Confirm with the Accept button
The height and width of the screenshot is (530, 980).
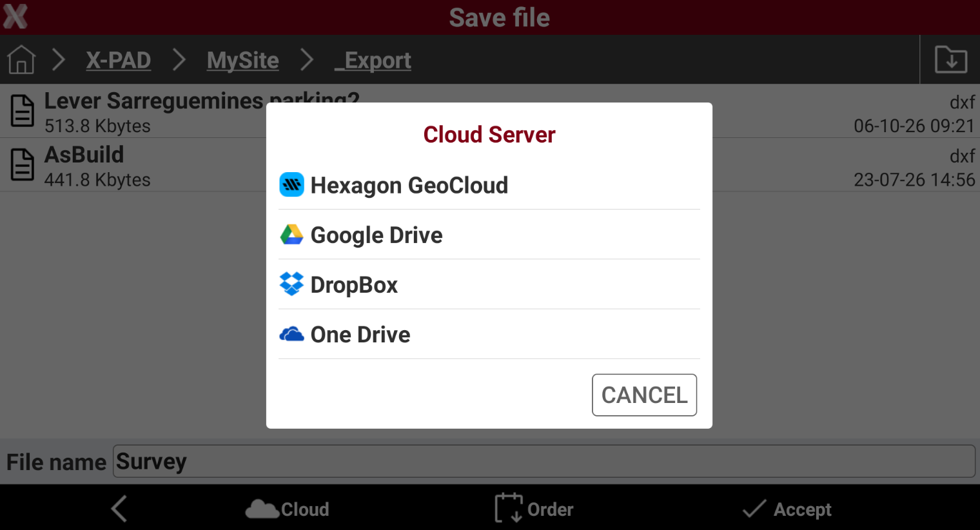pos(787,509)
